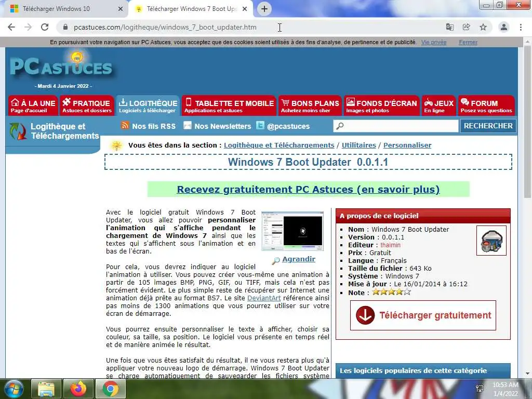Click the Windows 7 Boot Updater 0.0.1.1 title
This screenshot has width=532, height=399.
pos(308,162)
